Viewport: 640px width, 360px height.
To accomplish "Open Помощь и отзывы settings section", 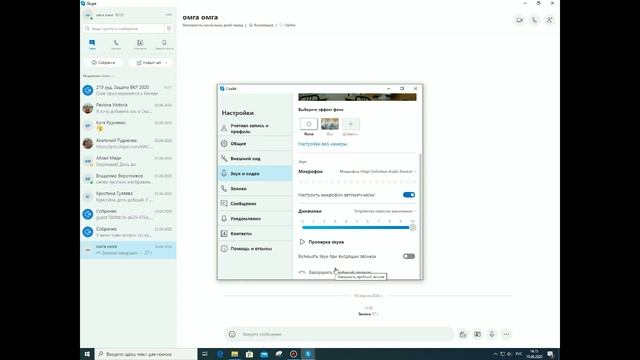I will click(x=255, y=249).
